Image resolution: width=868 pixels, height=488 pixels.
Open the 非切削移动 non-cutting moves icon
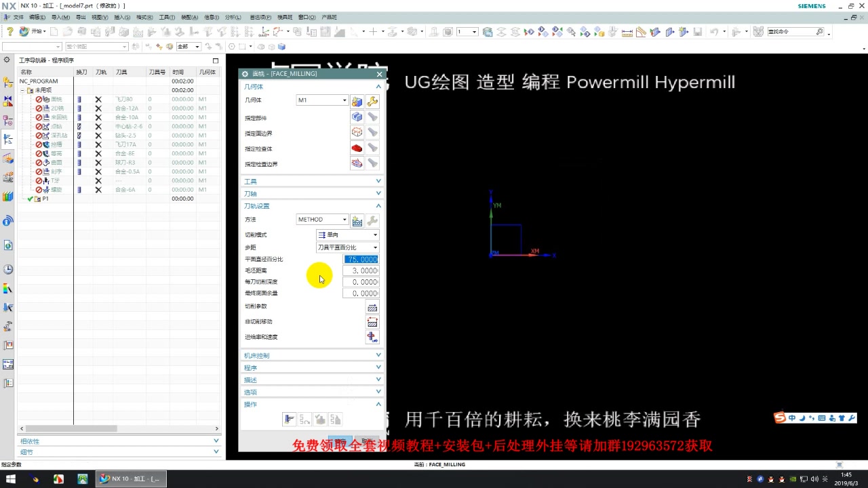pyautogui.click(x=372, y=321)
